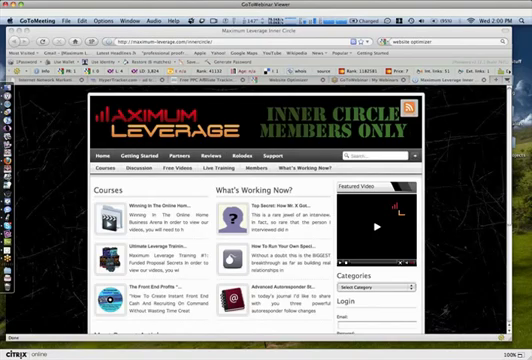
Task: Open the Select Category dropdown
Action: [376, 287]
